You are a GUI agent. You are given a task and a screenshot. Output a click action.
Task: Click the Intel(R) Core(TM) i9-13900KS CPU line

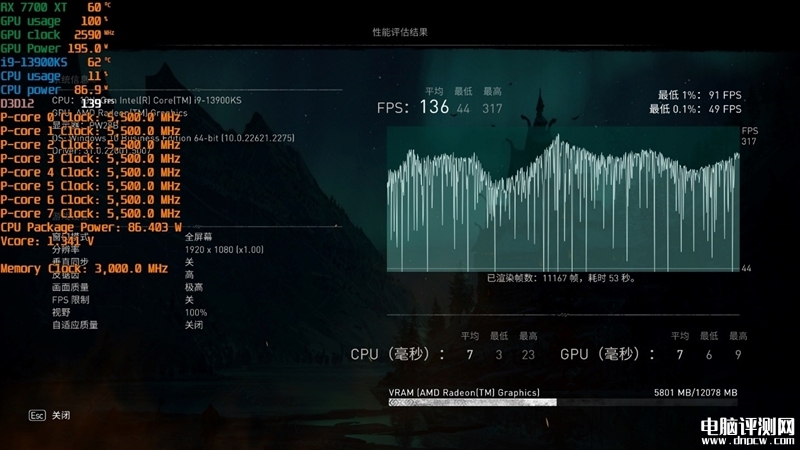pyautogui.click(x=147, y=101)
